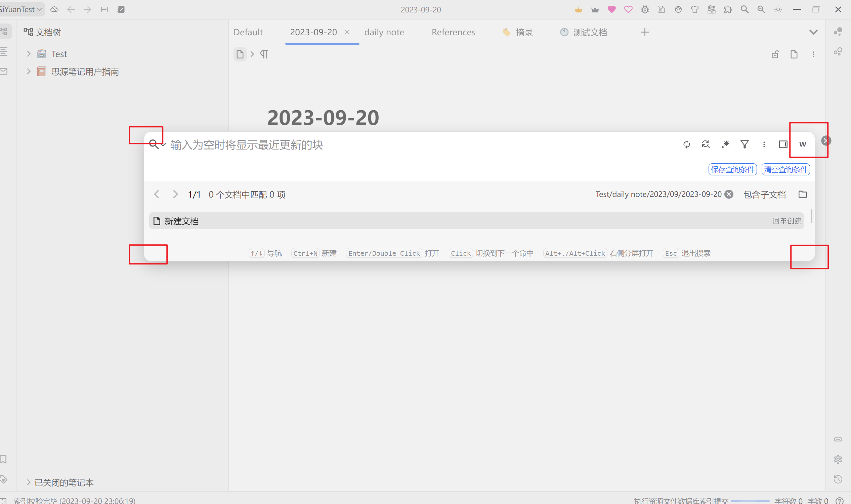
Task: Toggle search preview panel layout
Action: point(783,144)
